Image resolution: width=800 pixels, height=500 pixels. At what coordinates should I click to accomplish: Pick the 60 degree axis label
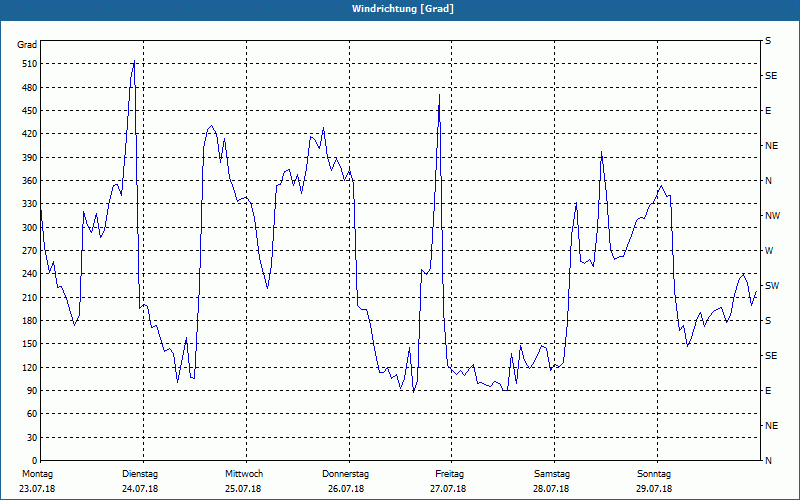pos(31,414)
